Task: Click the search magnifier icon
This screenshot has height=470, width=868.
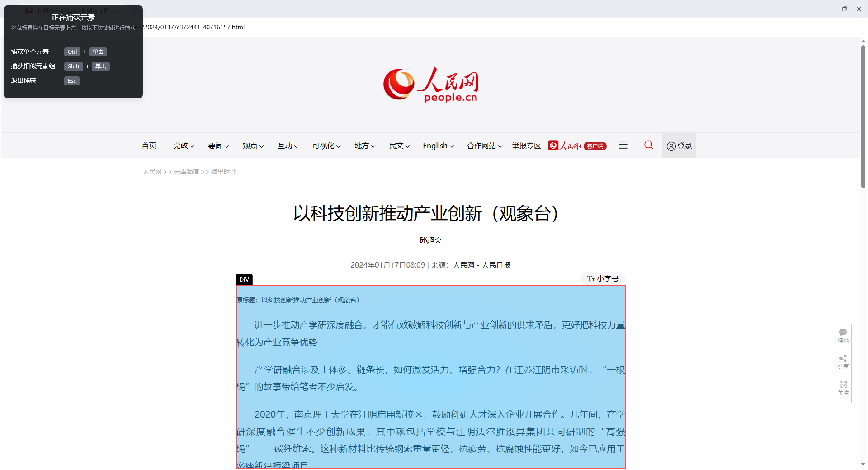Action: [649, 145]
